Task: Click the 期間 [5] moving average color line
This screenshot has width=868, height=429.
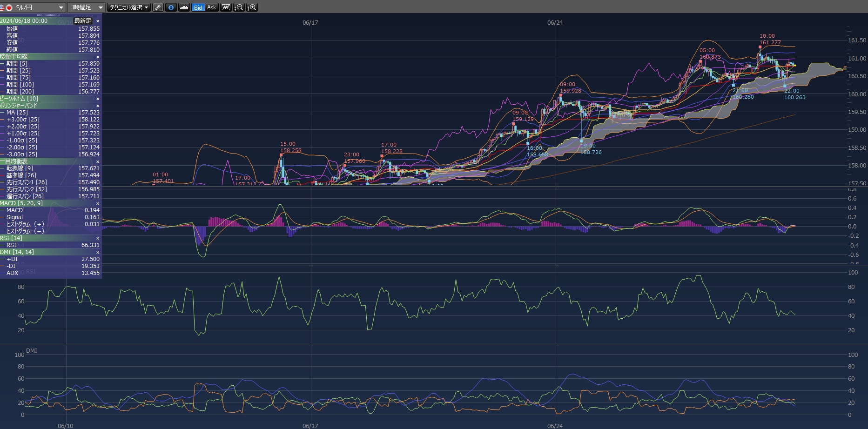Action: [3, 64]
